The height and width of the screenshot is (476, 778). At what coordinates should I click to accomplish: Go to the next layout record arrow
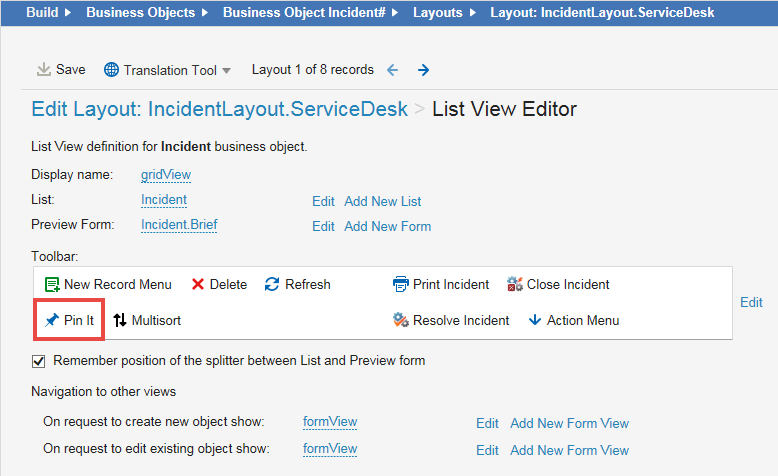(424, 70)
